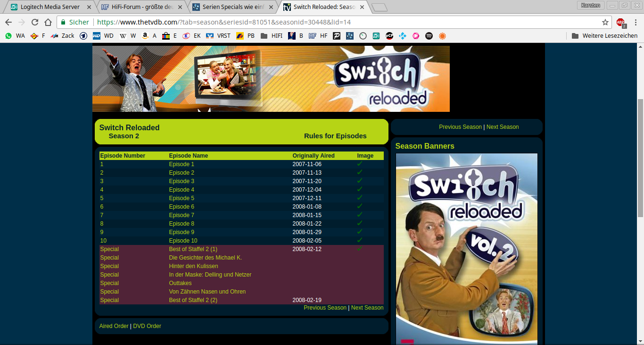Screen dimensions: 644x345
Task: Expand the Weitere Lesezeichen folder
Action: click(x=604, y=36)
